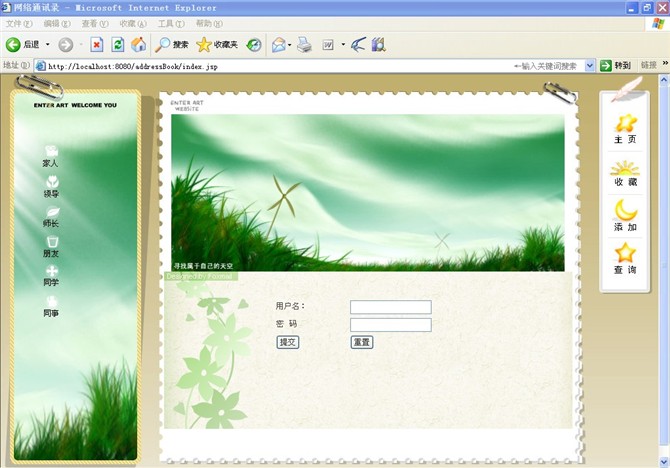Click the browser Refresh toolbar icon

pos(118,44)
